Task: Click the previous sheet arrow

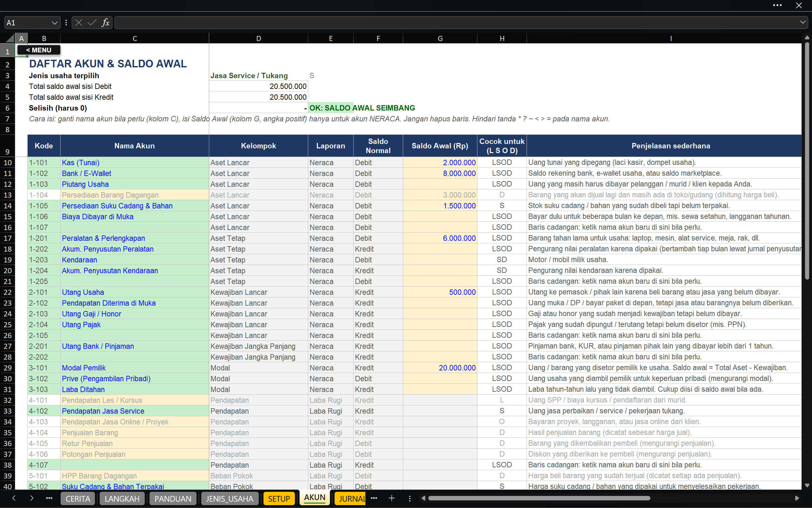Action: click(x=14, y=498)
